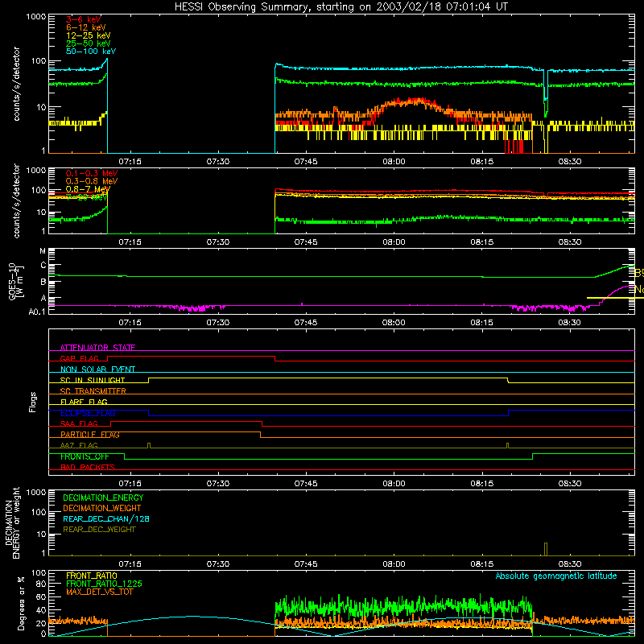This screenshot has height=644, width=644.
Task: Click the C class label on GOES axis
Action: (x=43, y=266)
